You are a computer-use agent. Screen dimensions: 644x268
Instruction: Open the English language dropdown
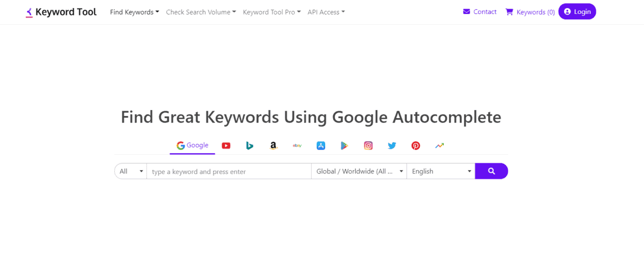click(441, 171)
